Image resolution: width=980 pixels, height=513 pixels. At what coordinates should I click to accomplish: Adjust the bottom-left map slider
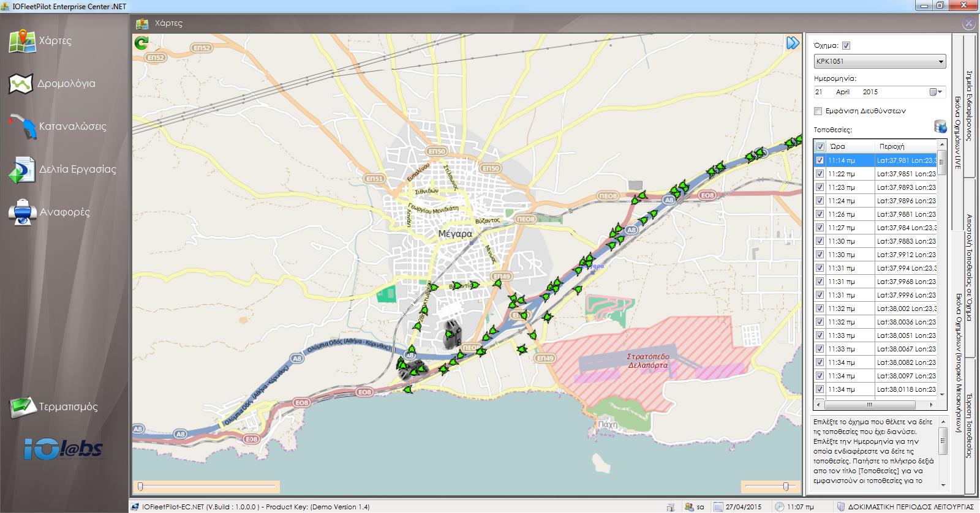point(206,487)
